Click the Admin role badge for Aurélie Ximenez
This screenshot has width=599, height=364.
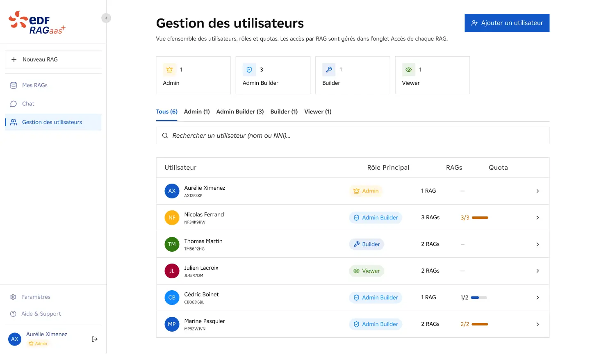point(366,191)
